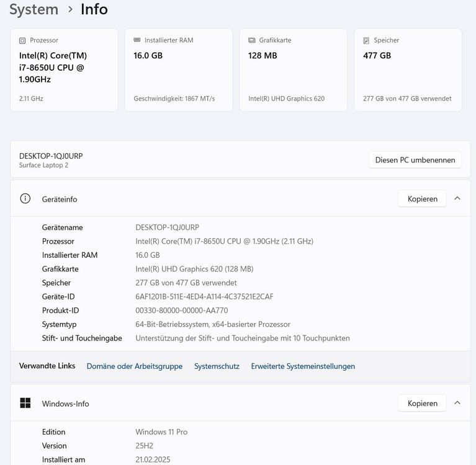
Task: Click Geschwindigkeit: 1867 MT/s text
Action: (x=174, y=99)
